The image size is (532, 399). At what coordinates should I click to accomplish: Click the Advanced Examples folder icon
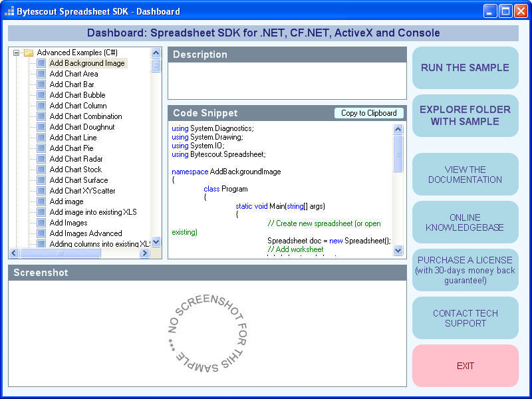[x=28, y=53]
